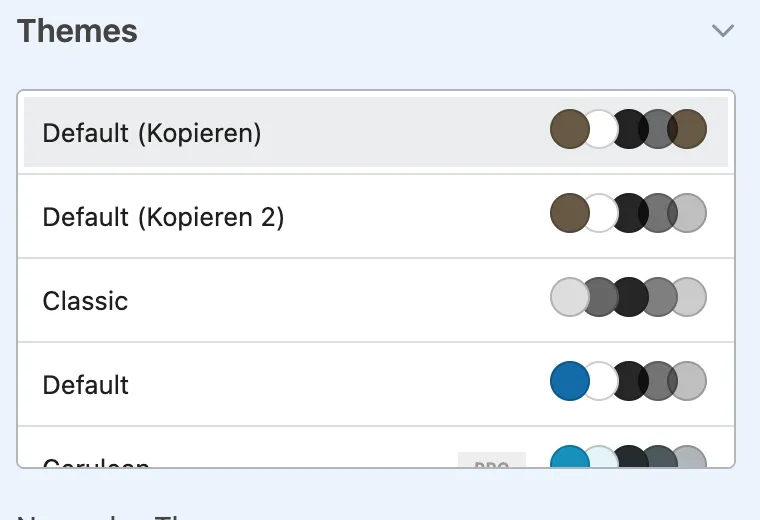Viewport: 760px width, 520px height.
Task: Select the Default (Kopieren) theme
Action: tap(376, 132)
